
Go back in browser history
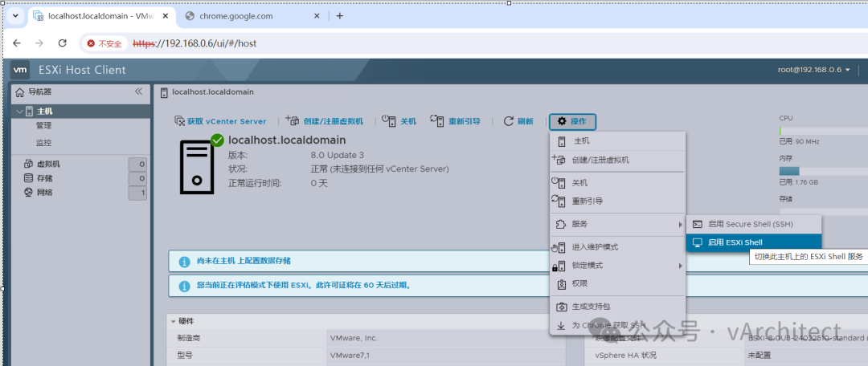(17, 43)
